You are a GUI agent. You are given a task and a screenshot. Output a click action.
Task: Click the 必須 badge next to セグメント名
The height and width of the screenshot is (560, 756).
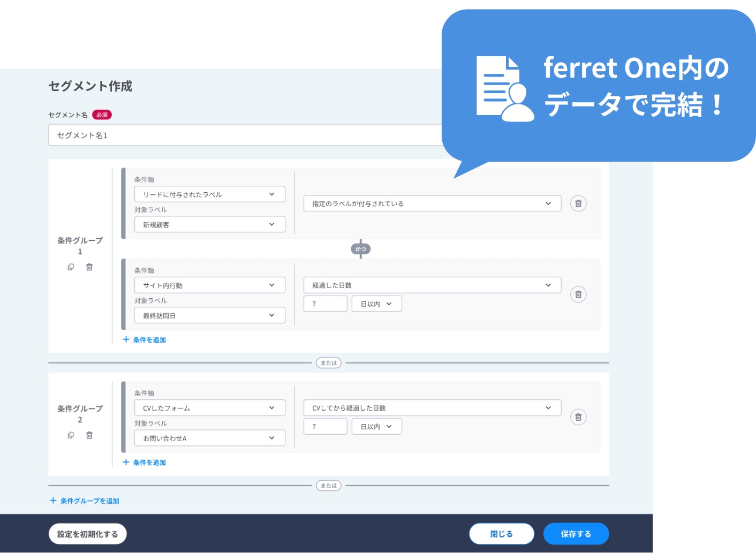(x=102, y=115)
